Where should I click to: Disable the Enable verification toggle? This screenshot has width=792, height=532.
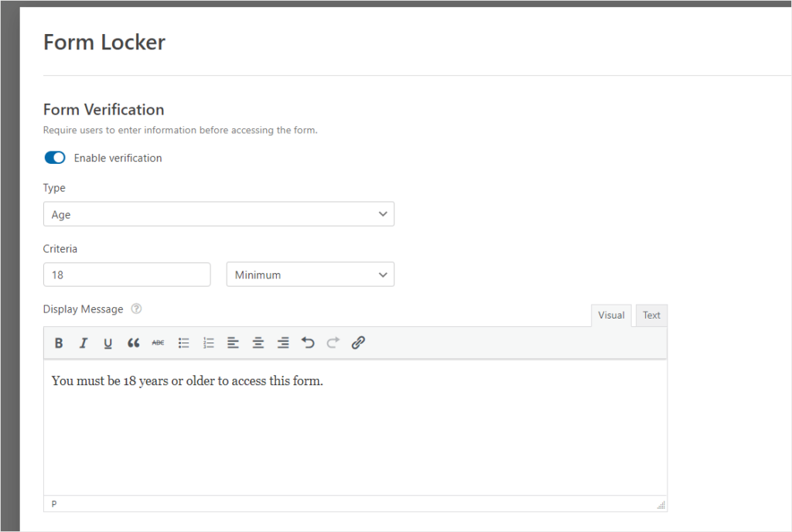(54, 157)
